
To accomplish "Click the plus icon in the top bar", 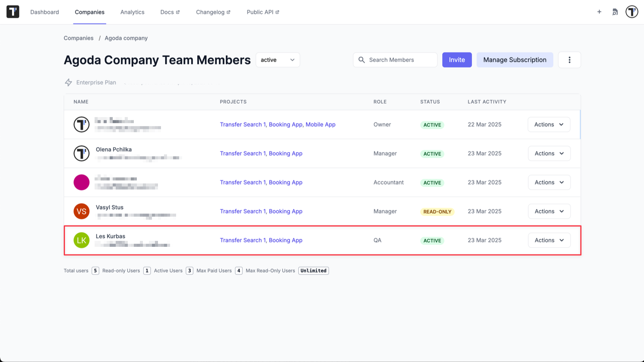I will [599, 11].
